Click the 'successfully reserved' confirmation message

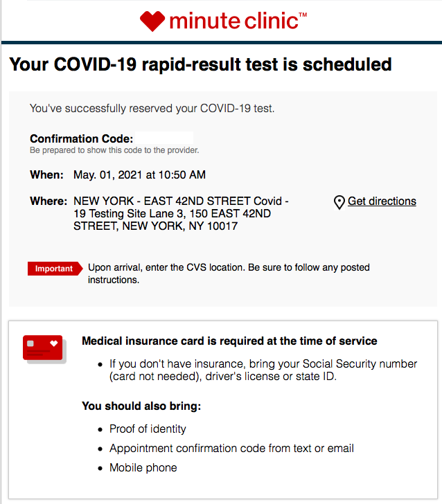pyautogui.click(x=152, y=108)
